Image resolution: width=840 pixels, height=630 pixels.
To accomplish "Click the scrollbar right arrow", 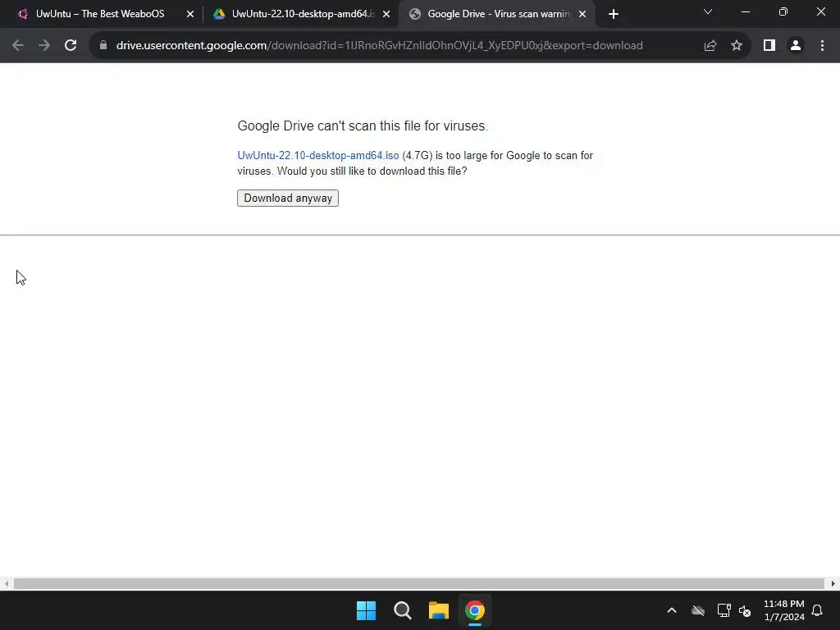I will [x=833, y=583].
